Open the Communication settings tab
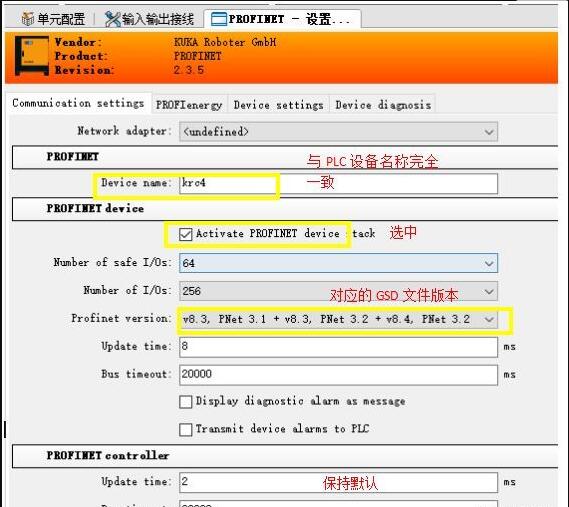This screenshot has height=507, width=569. click(x=78, y=103)
